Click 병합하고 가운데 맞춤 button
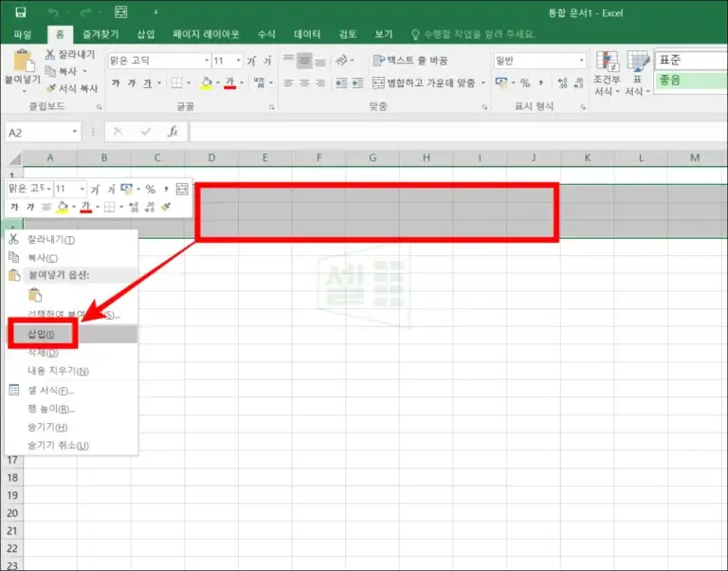This screenshot has width=728, height=571. (425, 83)
